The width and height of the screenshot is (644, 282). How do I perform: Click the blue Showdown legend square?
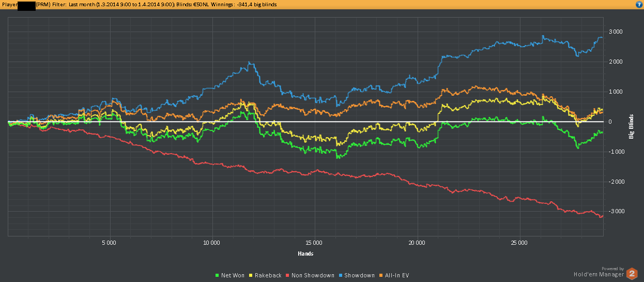click(x=341, y=275)
